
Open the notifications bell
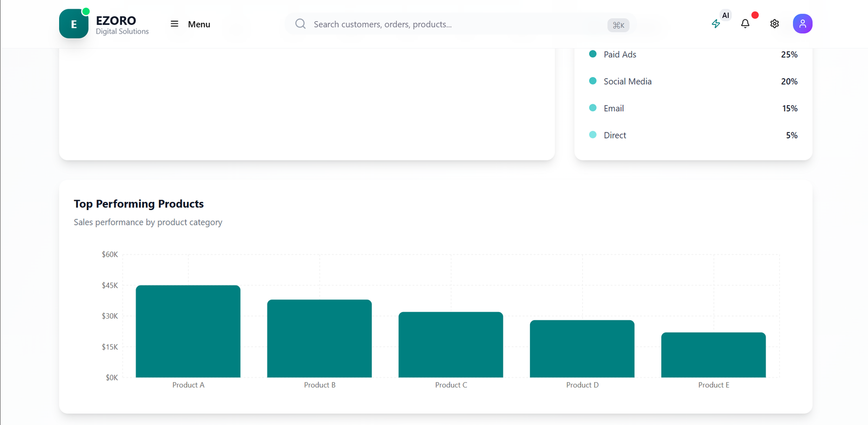[745, 24]
